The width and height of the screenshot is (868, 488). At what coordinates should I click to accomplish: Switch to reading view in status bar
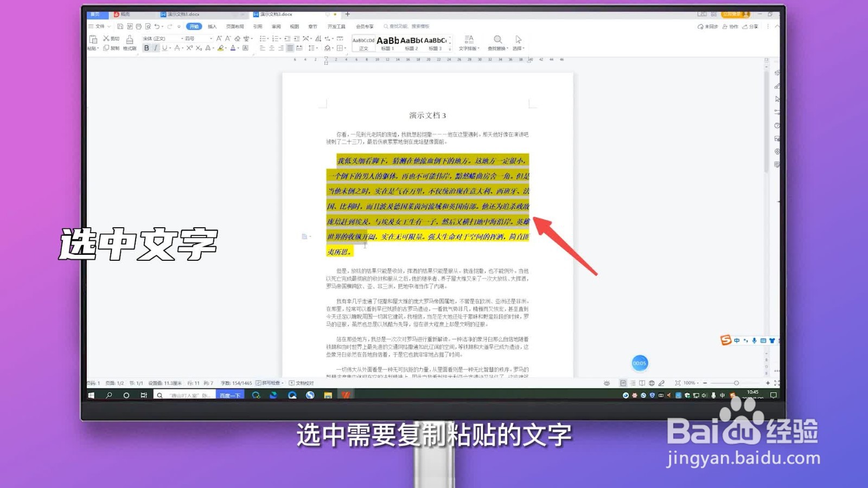[642, 383]
